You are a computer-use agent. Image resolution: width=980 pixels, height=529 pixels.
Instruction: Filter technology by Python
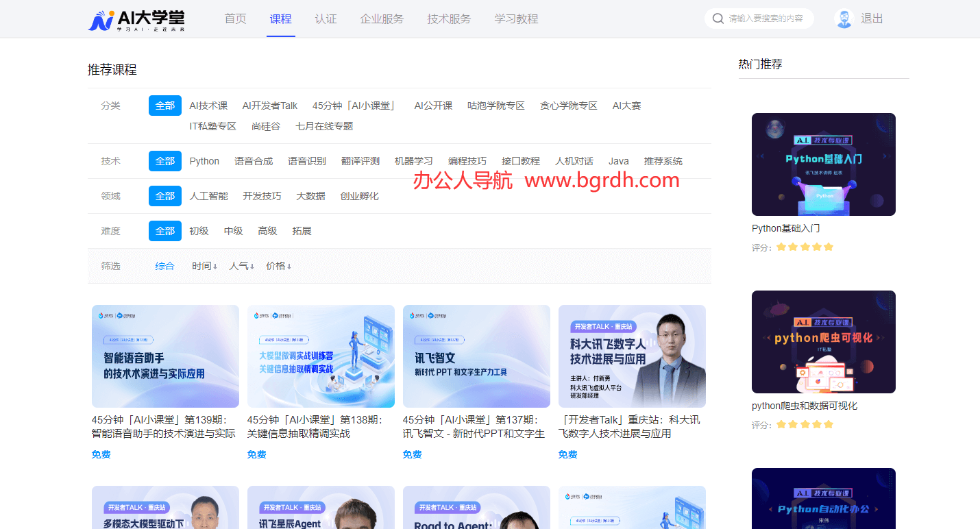204,161
